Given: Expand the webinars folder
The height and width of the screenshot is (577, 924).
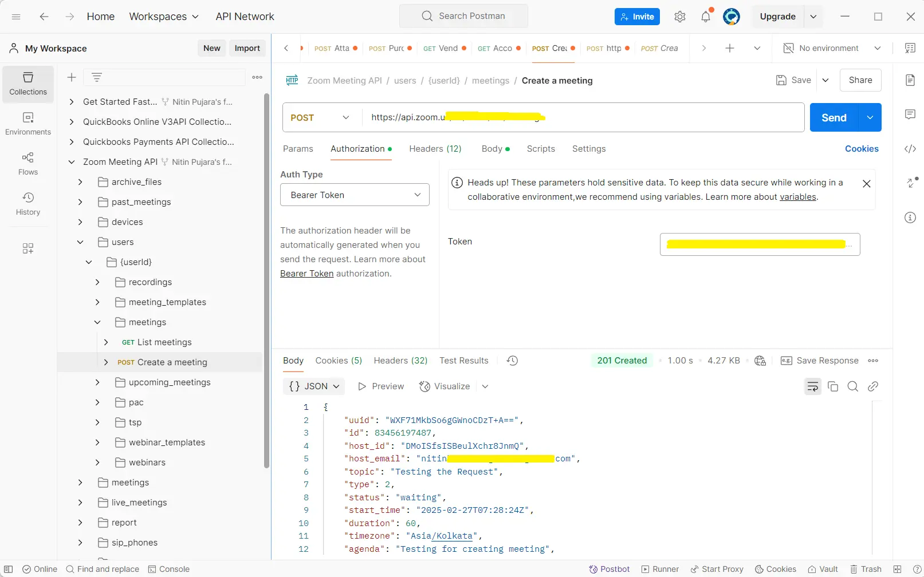Looking at the screenshot, I should [97, 463].
